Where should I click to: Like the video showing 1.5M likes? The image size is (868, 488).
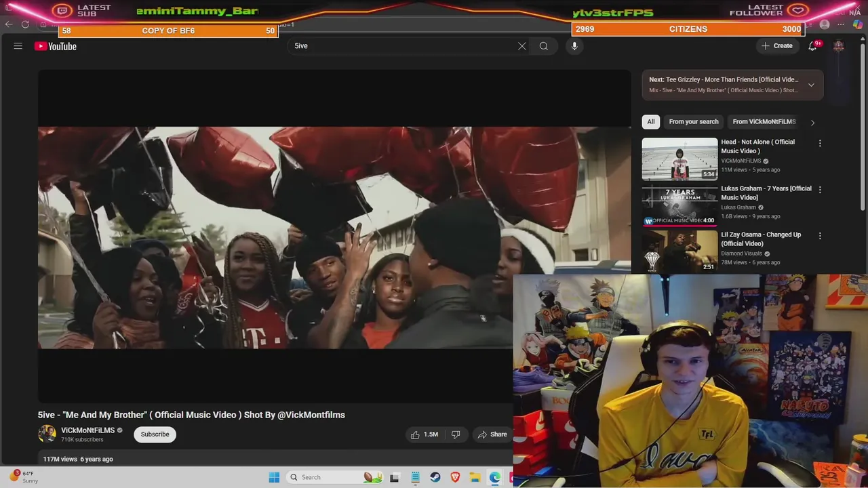click(425, 434)
